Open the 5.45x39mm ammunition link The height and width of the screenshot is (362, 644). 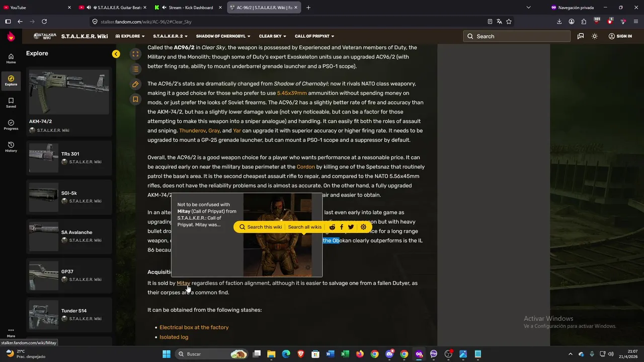pos(292,93)
